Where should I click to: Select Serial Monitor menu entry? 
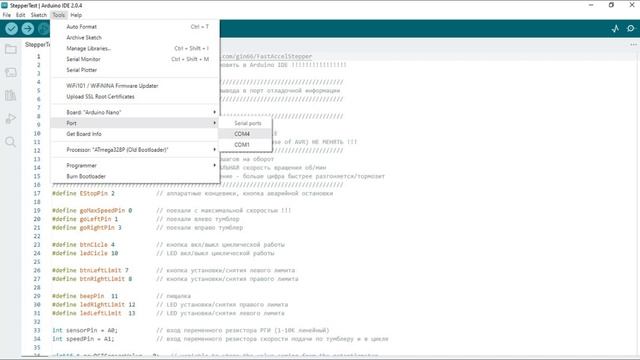(135, 59)
